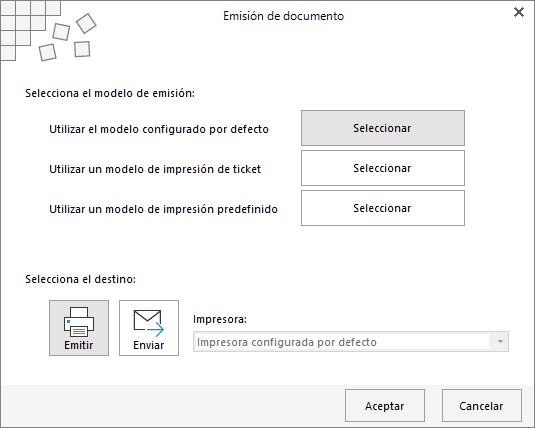The image size is (535, 428).
Task: Open the Impresora combo box
Action: (x=351, y=342)
